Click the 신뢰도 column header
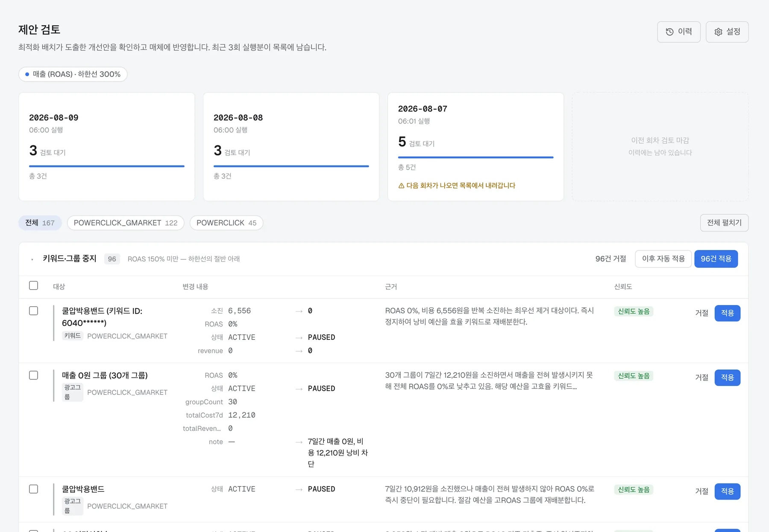 (623, 287)
